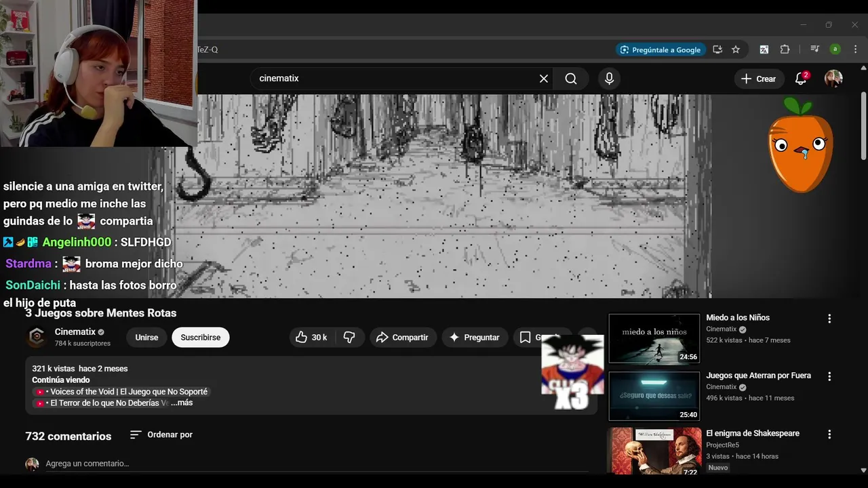Open the Google Translate extension icon
The width and height of the screenshot is (868, 488).
764,49
